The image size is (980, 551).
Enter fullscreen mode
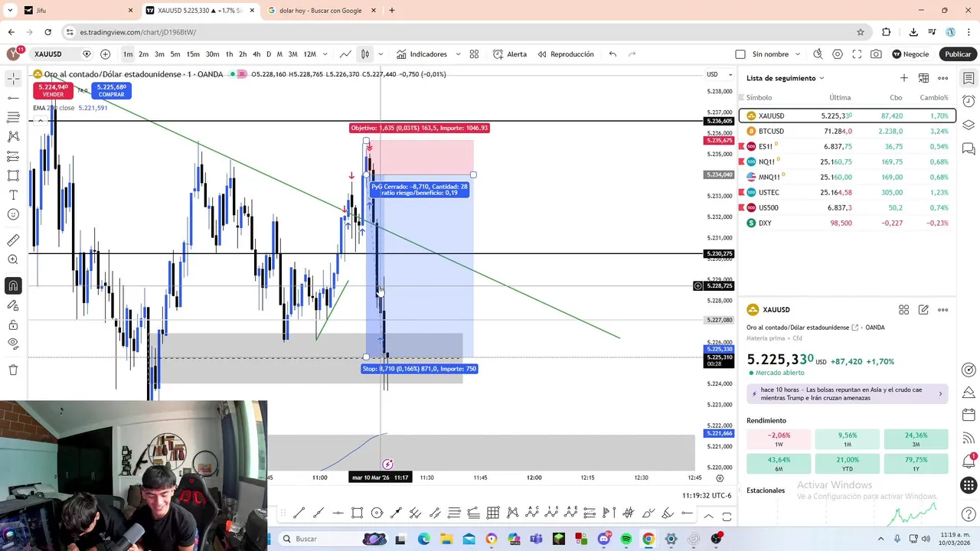pos(857,54)
